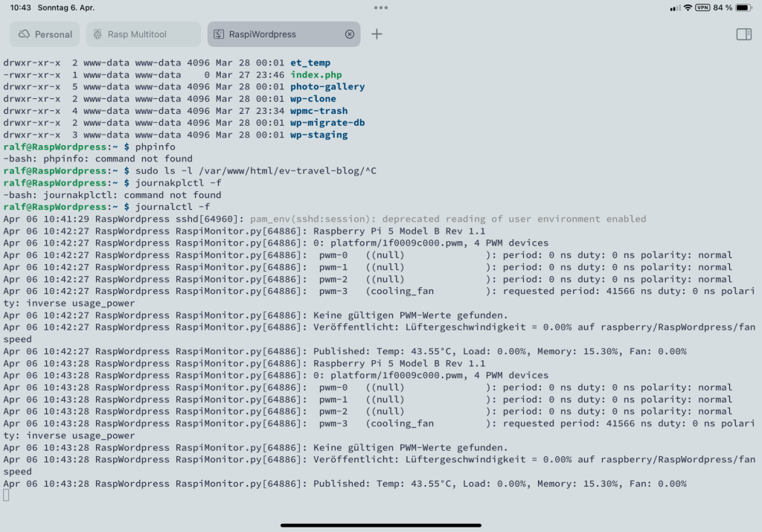Image resolution: width=762 pixels, height=532 pixels.
Task: Select the photo-gallery directory name
Action: (x=327, y=86)
